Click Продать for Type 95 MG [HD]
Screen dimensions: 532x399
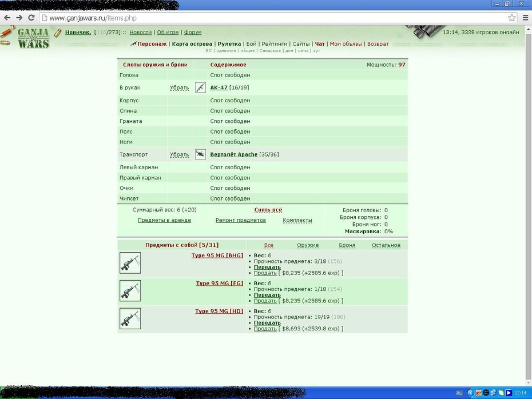(265, 329)
